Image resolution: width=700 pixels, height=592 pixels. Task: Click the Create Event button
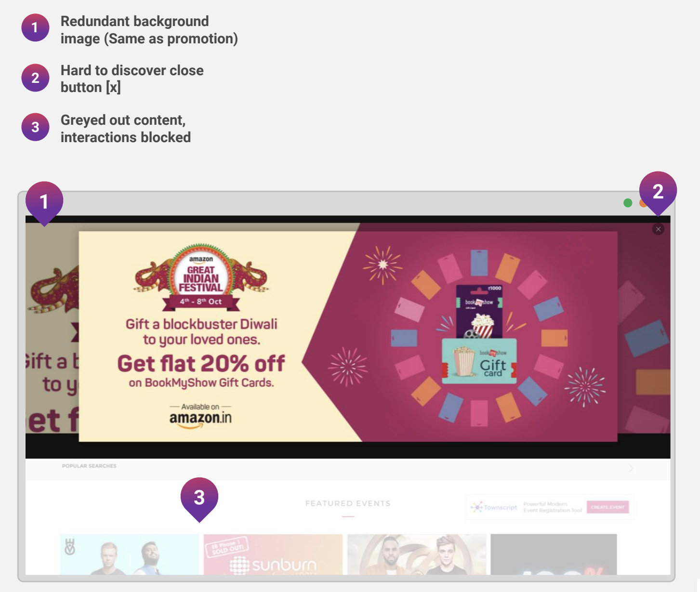coord(608,507)
